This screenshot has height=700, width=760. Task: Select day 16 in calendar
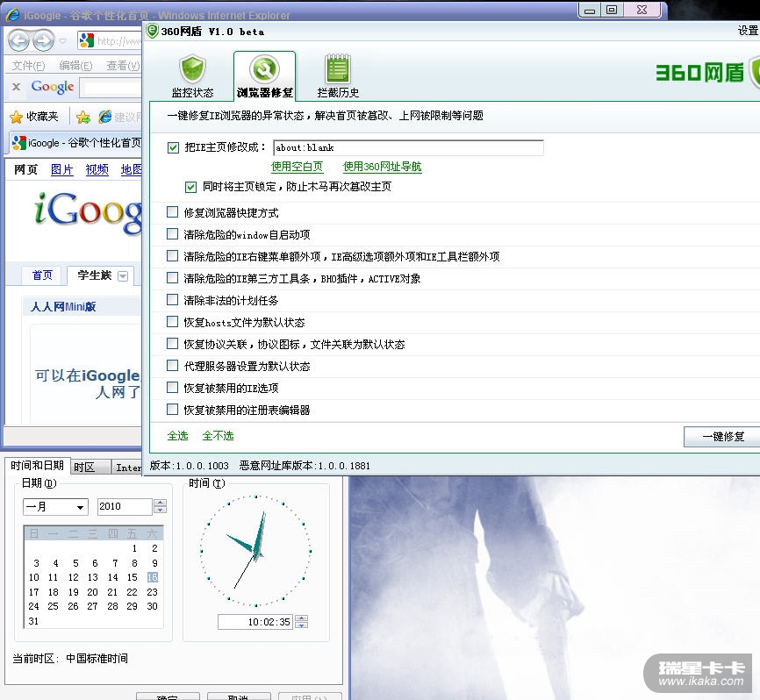click(x=152, y=577)
